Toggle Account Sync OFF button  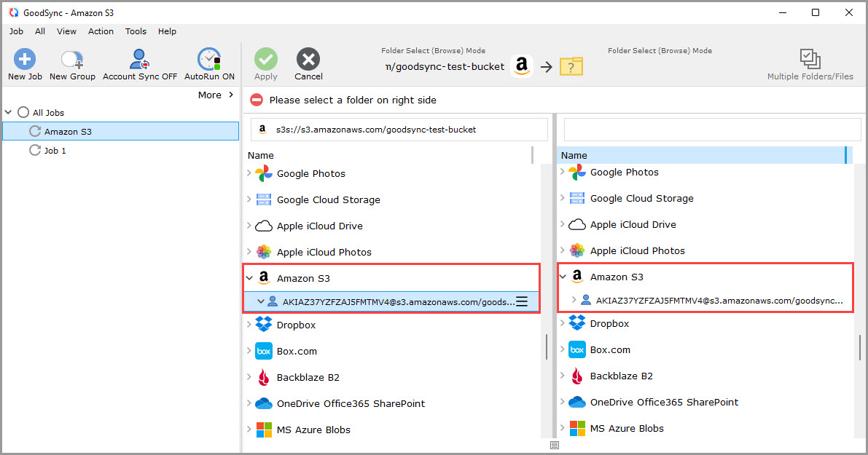139,60
